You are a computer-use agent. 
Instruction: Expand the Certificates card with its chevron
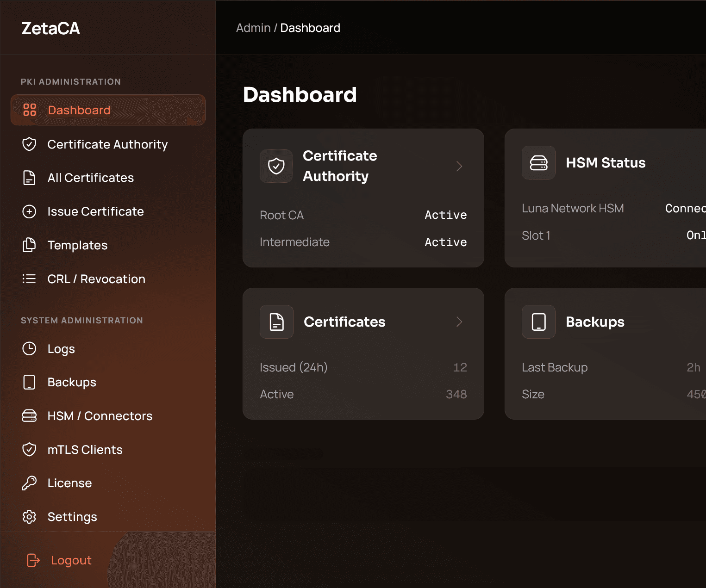click(x=459, y=322)
